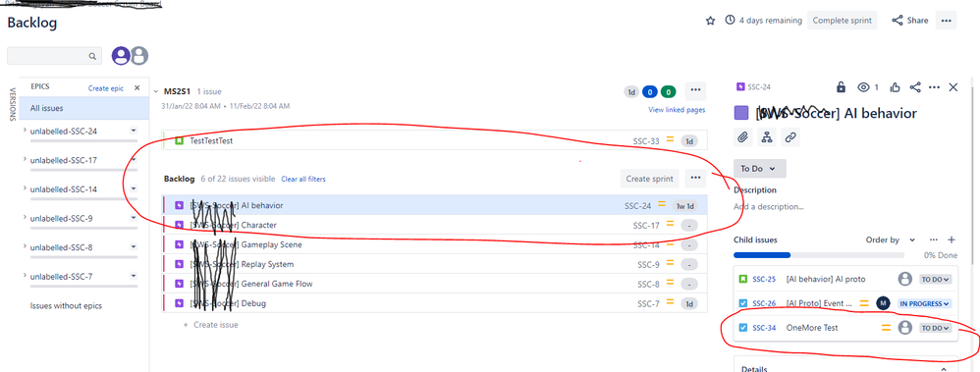Click the backlog search field
The width and height of the screenshot is (980, 372).
54,56
